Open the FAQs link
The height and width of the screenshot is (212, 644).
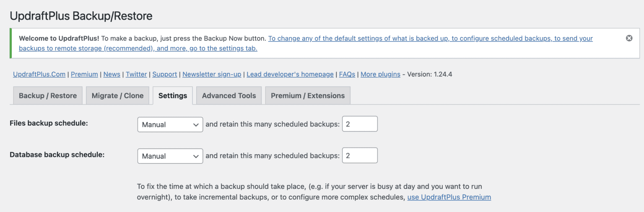pyautogui.click(x=347, y=74)
